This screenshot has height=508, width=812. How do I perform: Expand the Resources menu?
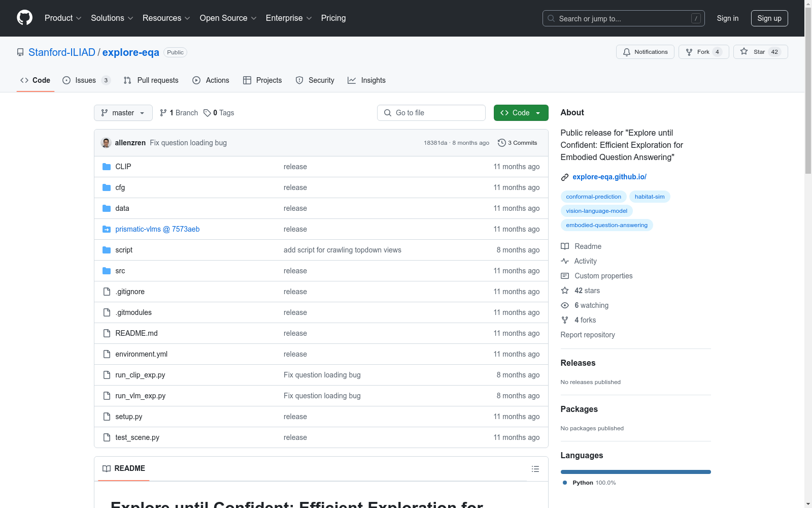pyautogui.click(x=166, y=18)
